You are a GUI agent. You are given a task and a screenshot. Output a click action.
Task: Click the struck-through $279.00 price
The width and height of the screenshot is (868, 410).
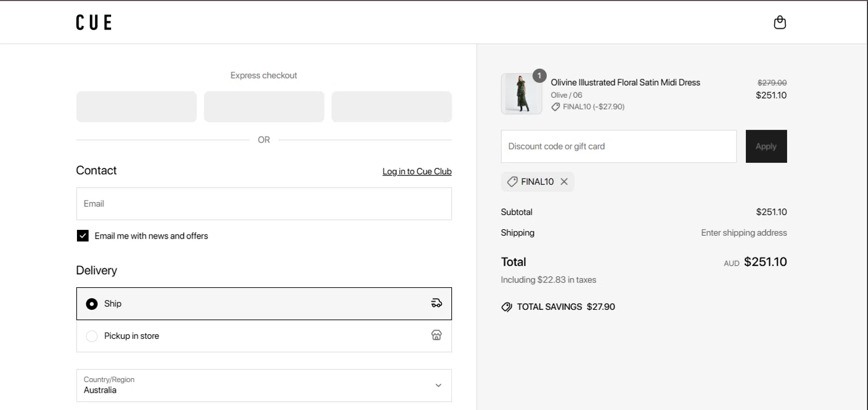coord(772,83)
